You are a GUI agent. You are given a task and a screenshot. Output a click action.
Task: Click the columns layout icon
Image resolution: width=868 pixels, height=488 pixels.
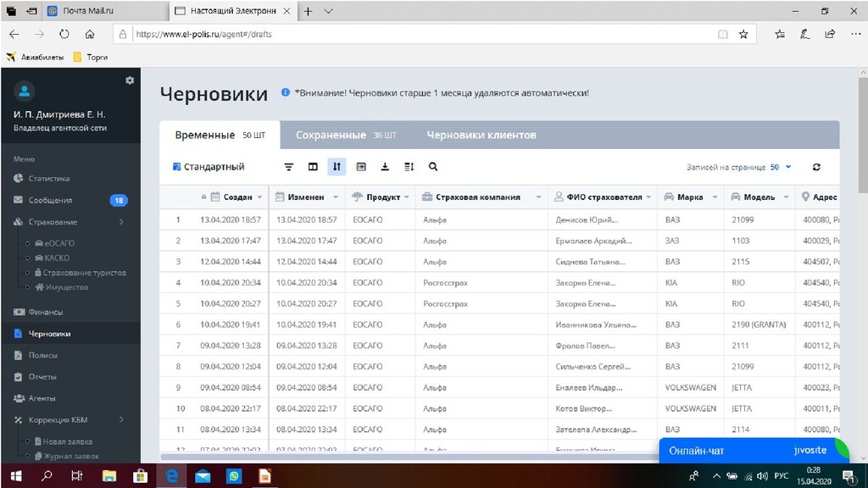pos(313,167)
